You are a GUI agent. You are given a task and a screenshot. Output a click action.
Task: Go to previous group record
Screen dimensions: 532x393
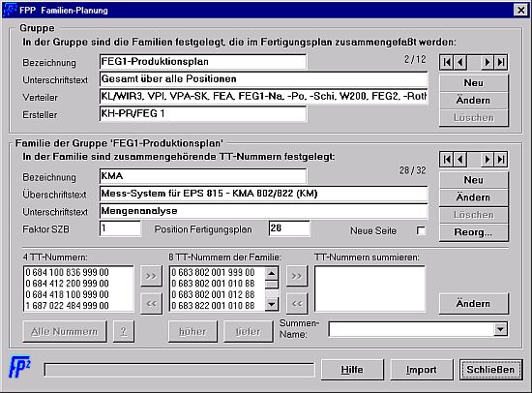pos(460,62)
